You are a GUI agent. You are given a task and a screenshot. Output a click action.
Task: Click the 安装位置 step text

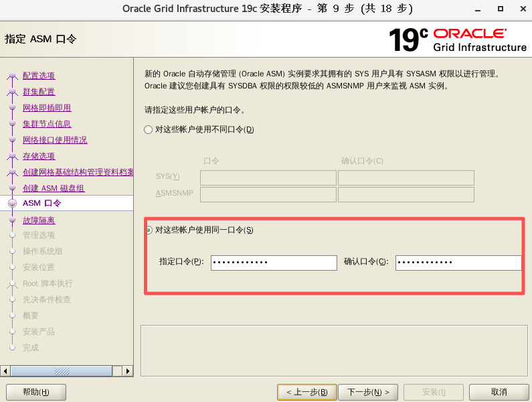click(39, 267)
